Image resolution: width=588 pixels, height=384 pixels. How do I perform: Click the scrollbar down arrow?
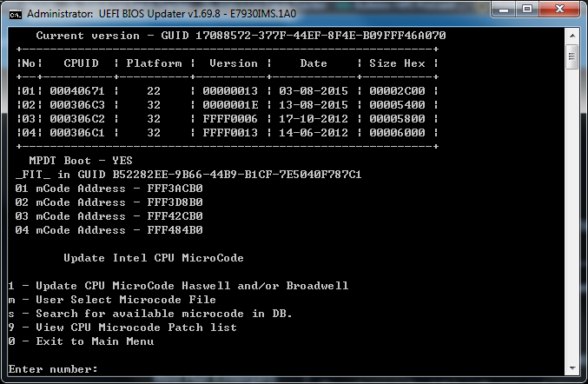tap(572, 368)
